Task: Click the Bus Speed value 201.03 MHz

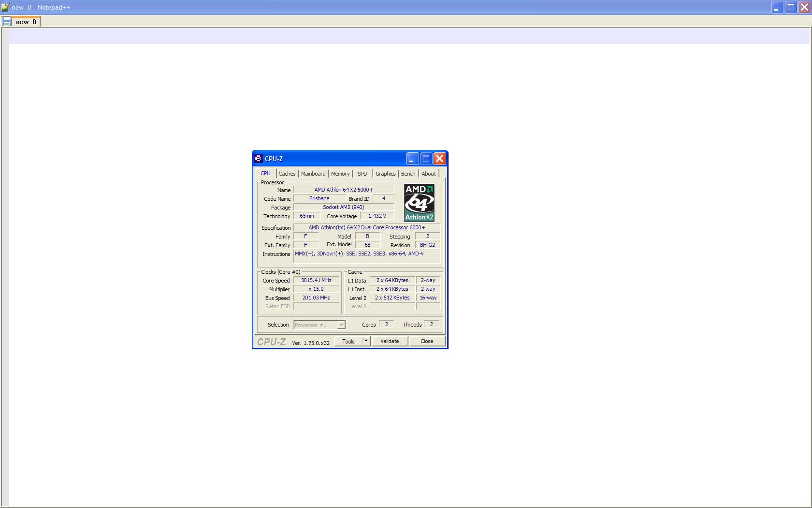Action: coord(316,298)
